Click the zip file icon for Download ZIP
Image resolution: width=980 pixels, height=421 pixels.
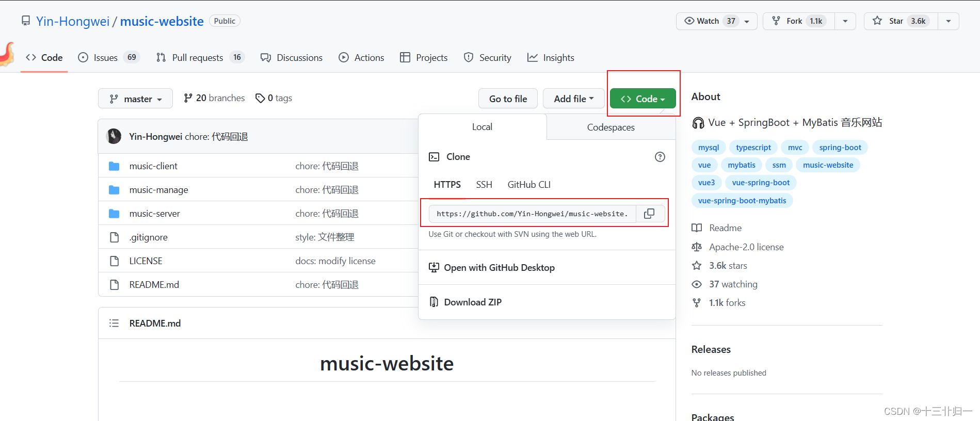pyautogui.click(x=434, y=302)
